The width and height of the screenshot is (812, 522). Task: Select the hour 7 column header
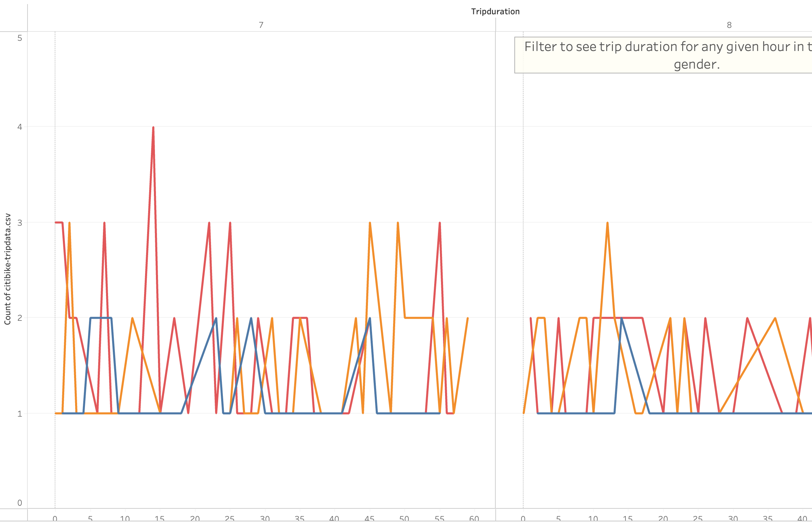(x=261, y=25)
